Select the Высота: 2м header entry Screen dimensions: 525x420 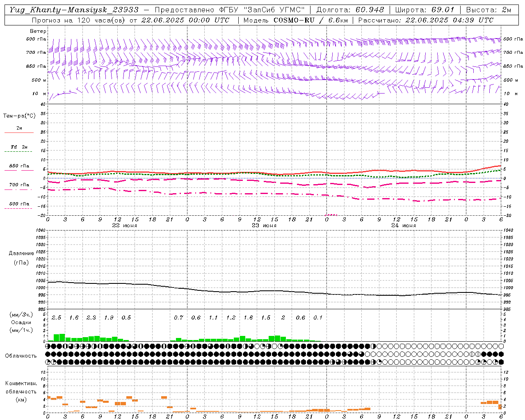point(488,10)
